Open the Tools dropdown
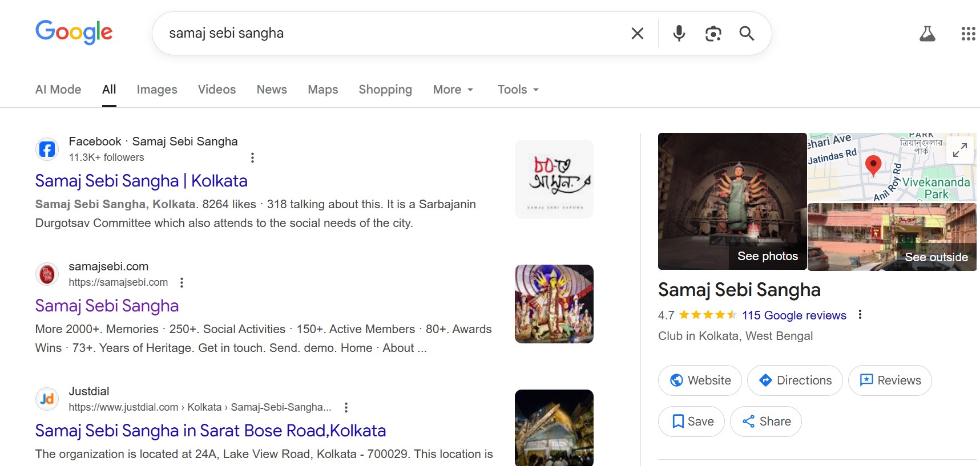 (518, 90)
